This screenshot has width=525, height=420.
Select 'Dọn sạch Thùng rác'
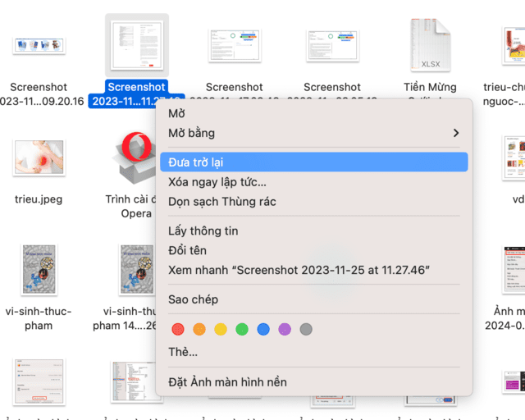coord(313,202)
